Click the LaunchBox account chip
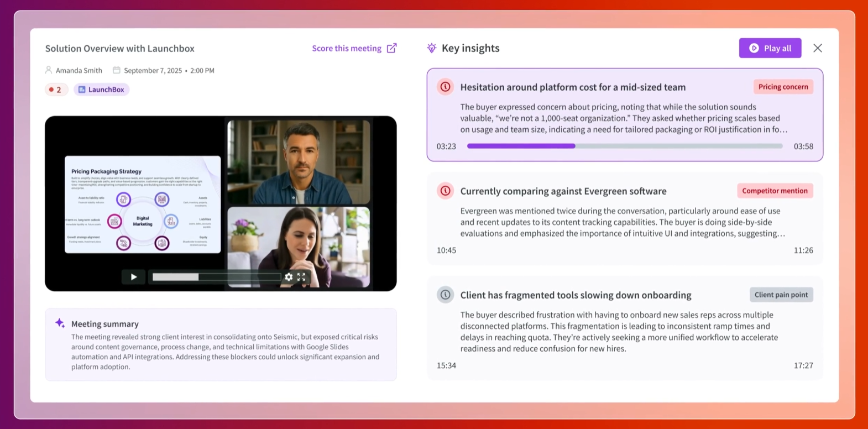The image size is (868, 429). click(x=101, y=90)
